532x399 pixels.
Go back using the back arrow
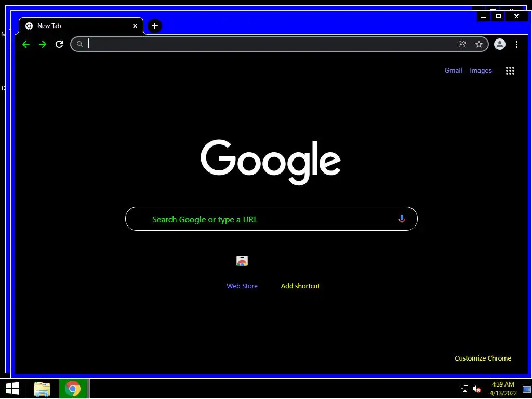pyautogui.click(x=26, y=44)
